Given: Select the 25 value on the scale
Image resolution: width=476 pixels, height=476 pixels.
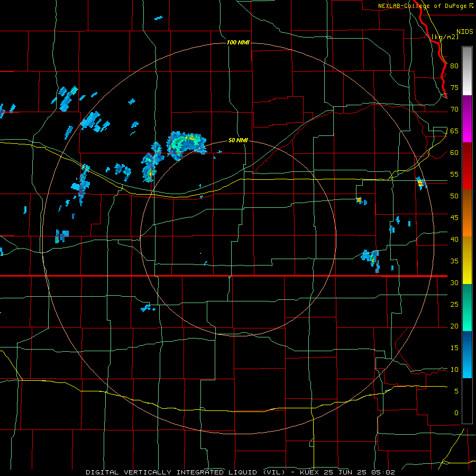Looking at the screenshot, I should point(454,304).
